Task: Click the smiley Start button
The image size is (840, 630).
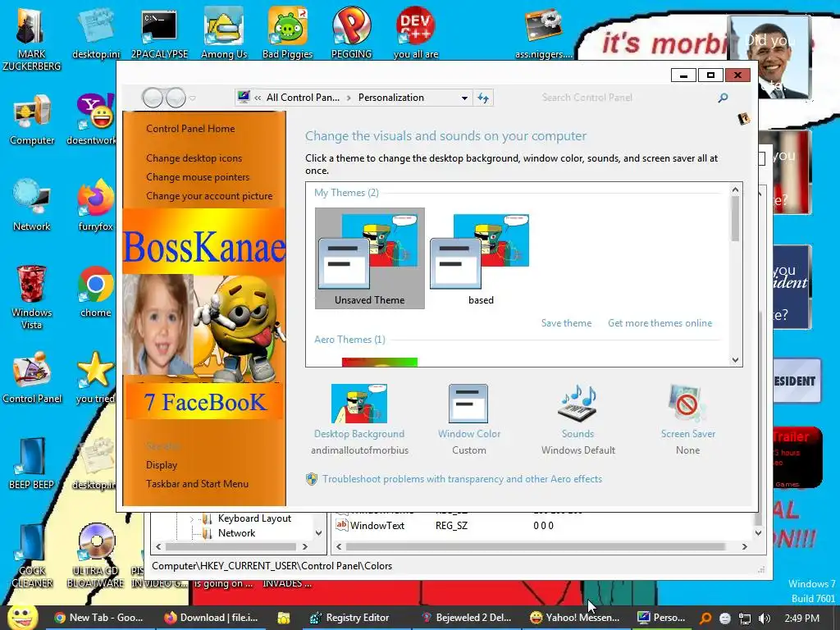Action: point(22,617)
